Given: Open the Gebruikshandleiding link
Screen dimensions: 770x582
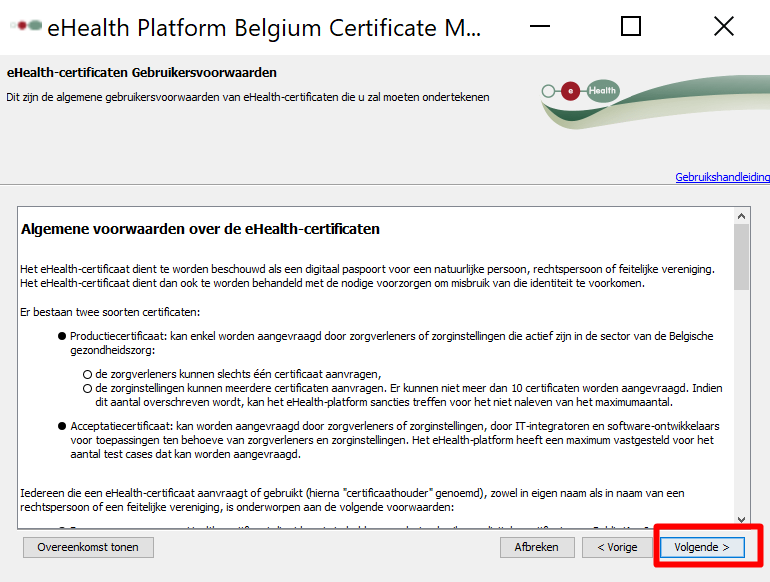Looking at the screenshot, I should coord(722,177).
